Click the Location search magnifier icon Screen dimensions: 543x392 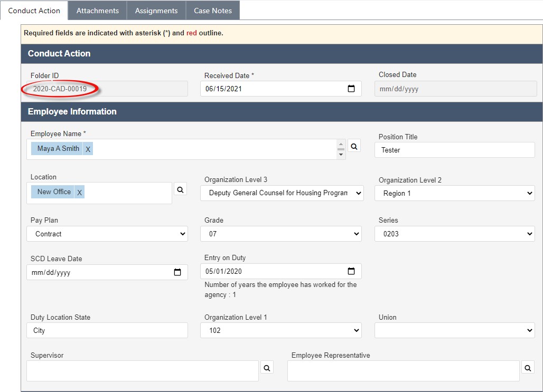pyautogui.click(x=180, y=189)
